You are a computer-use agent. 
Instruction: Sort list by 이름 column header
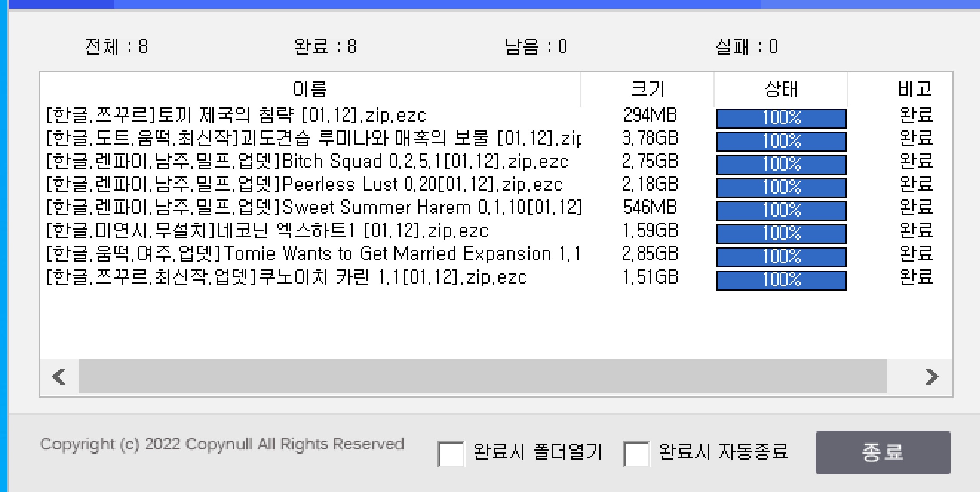pos(309,89)
